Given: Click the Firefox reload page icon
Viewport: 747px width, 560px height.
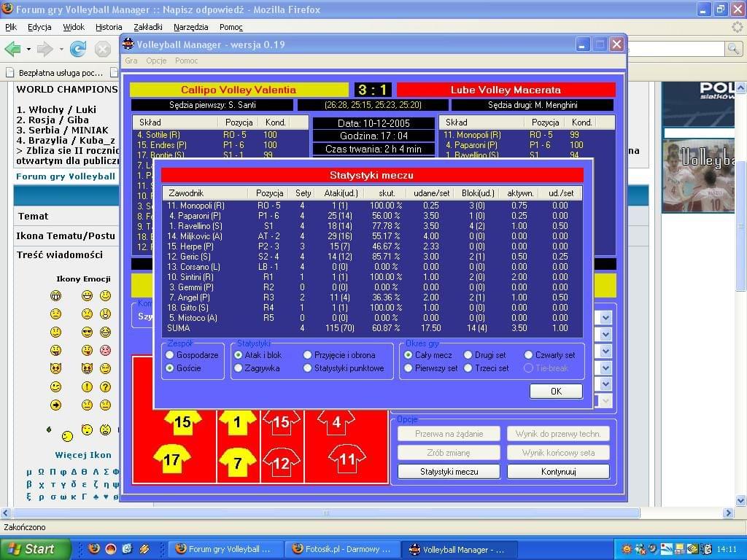Looking at the screenshot, I should (x=78, y=49).
